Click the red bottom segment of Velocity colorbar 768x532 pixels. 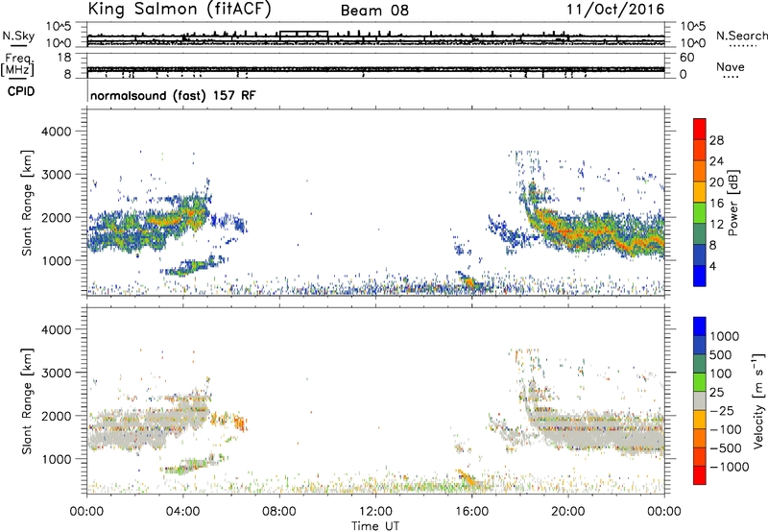pos(700,475)
